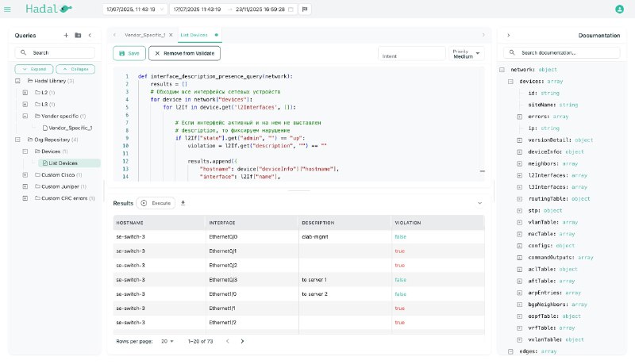Create a new folder in Queries
The image size is (635, 364).
tap(78, 35)
